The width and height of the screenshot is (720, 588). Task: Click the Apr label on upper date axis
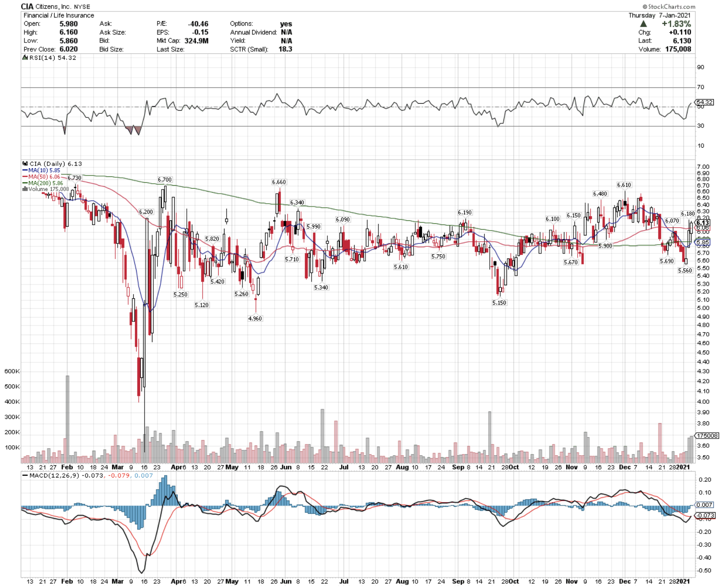[x=177, y=467]
